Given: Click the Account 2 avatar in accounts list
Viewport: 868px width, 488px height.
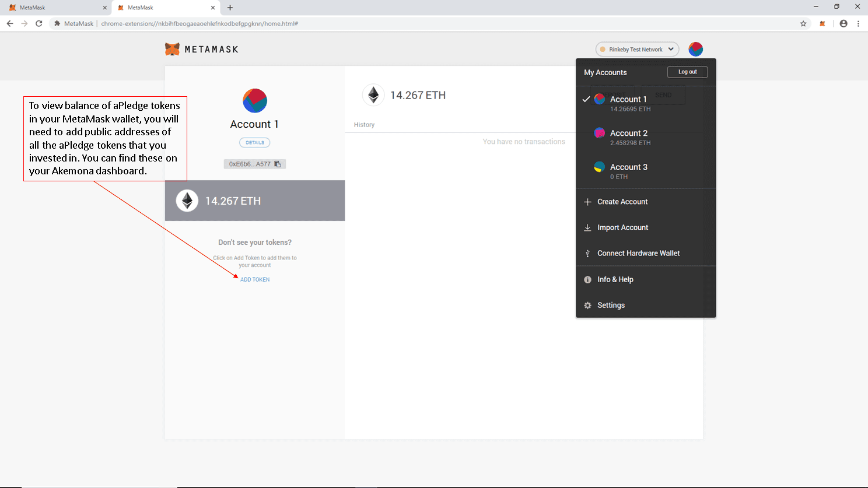Looking at the screenshot, I should pos(599,133).
